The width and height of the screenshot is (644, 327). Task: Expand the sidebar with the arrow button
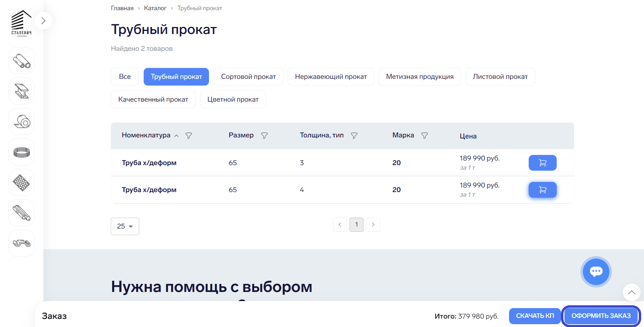43,21
